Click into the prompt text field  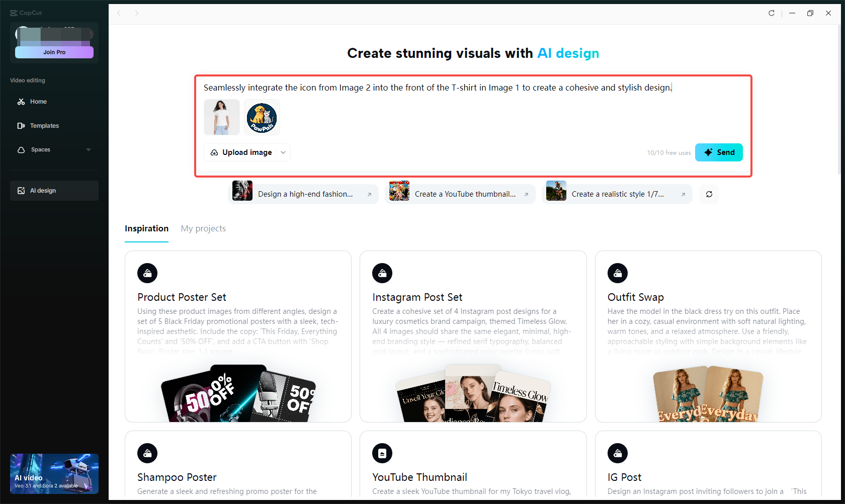473,88
